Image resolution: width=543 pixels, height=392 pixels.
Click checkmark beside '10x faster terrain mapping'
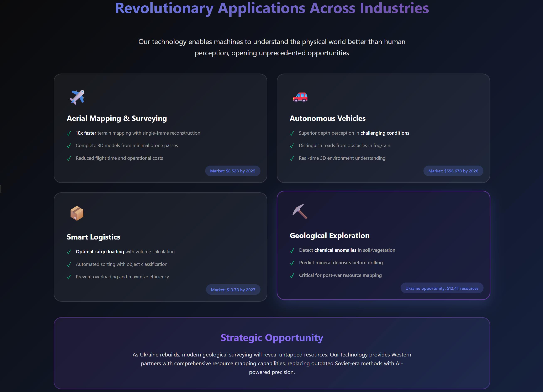point(69,133)
